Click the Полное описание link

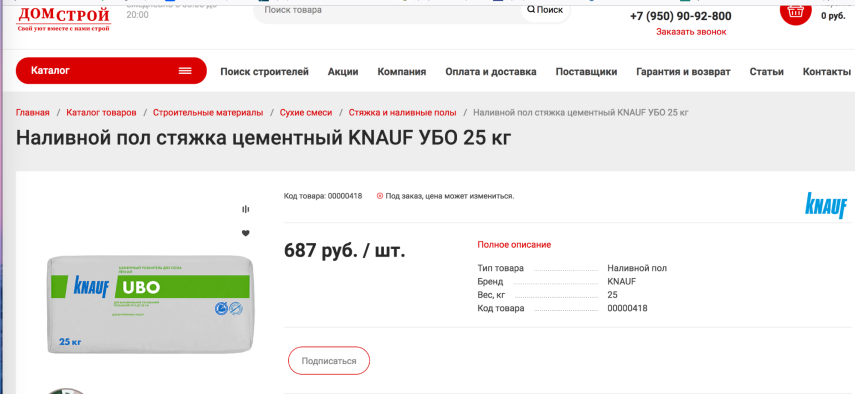coord(514,245)
